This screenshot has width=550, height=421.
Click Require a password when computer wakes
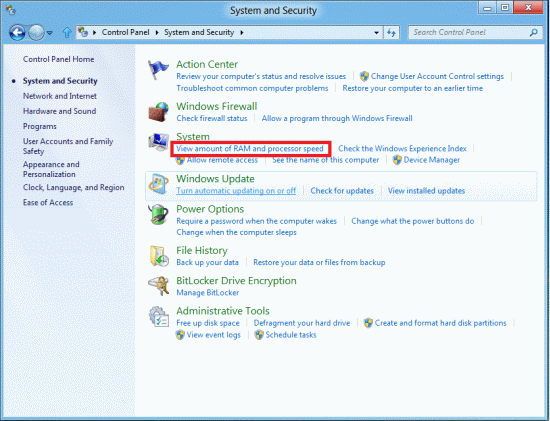[256, 221]
